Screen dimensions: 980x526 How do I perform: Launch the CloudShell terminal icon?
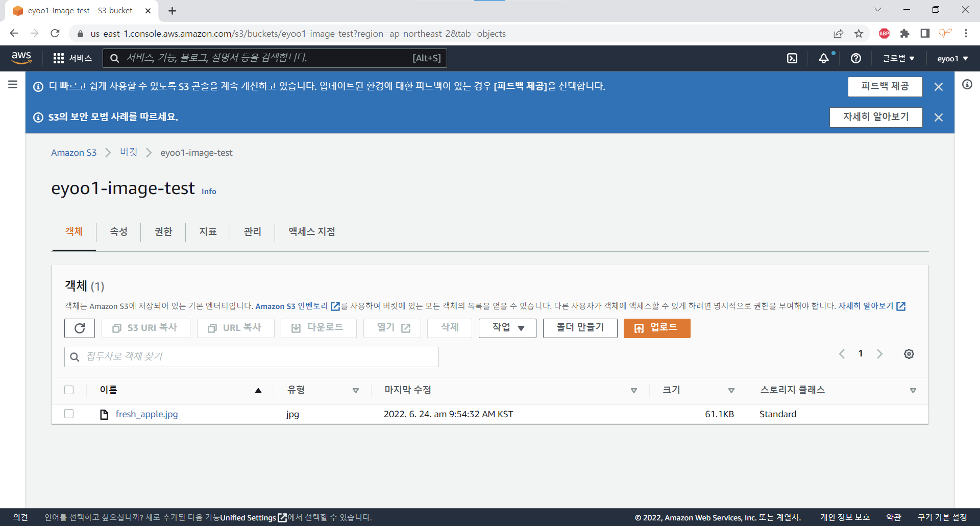pos(792,58)
